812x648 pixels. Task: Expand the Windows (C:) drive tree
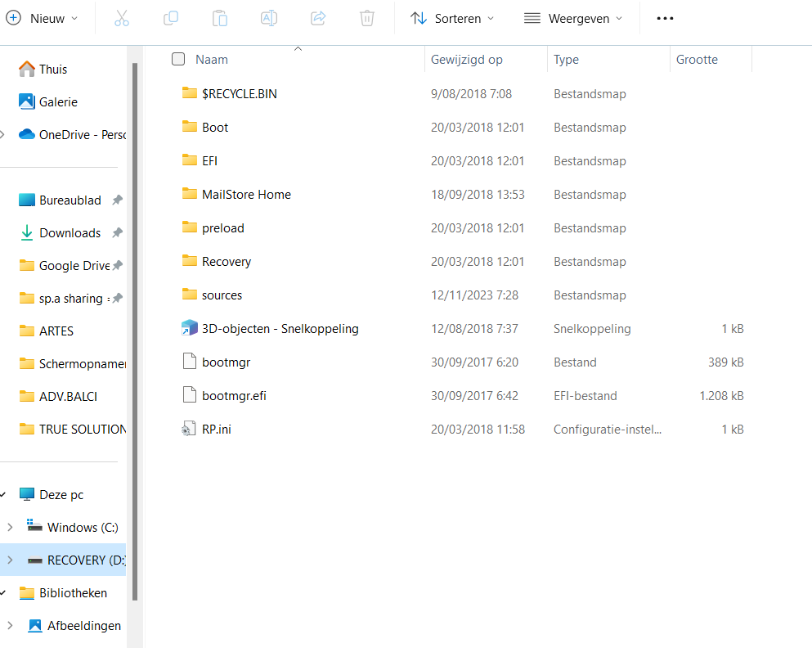pyautogui.click(x=10, y=527)
